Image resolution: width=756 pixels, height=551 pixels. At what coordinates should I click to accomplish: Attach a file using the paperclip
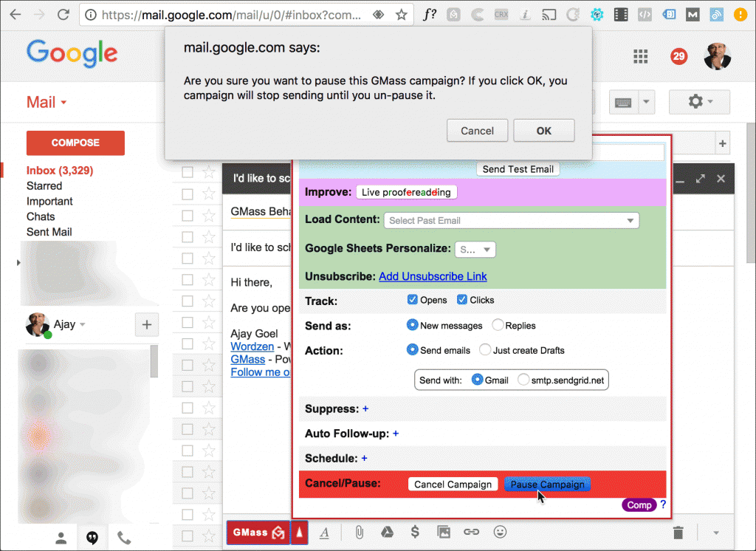point(359,532)
